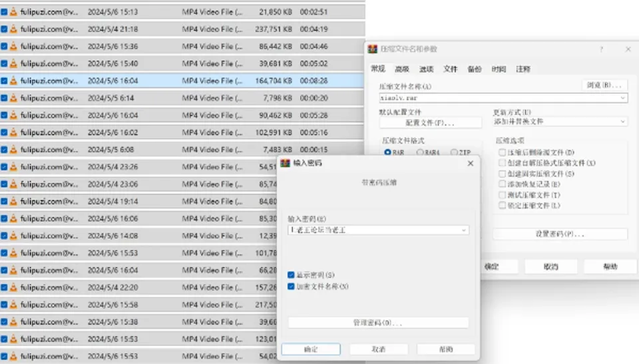Screen dimensions: 639x364
Task: Enable 添加恢复记录 option
Action: point(502,184)
